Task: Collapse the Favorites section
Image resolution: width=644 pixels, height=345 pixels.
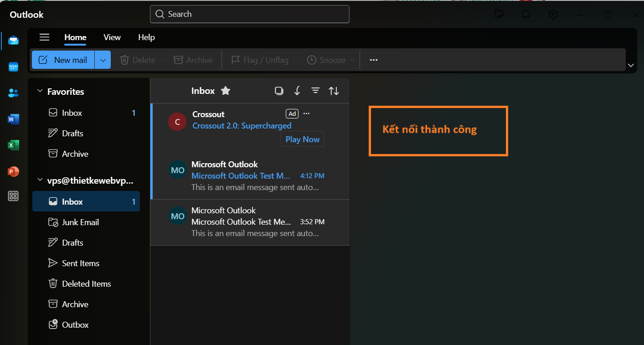Action: [40, 91]
